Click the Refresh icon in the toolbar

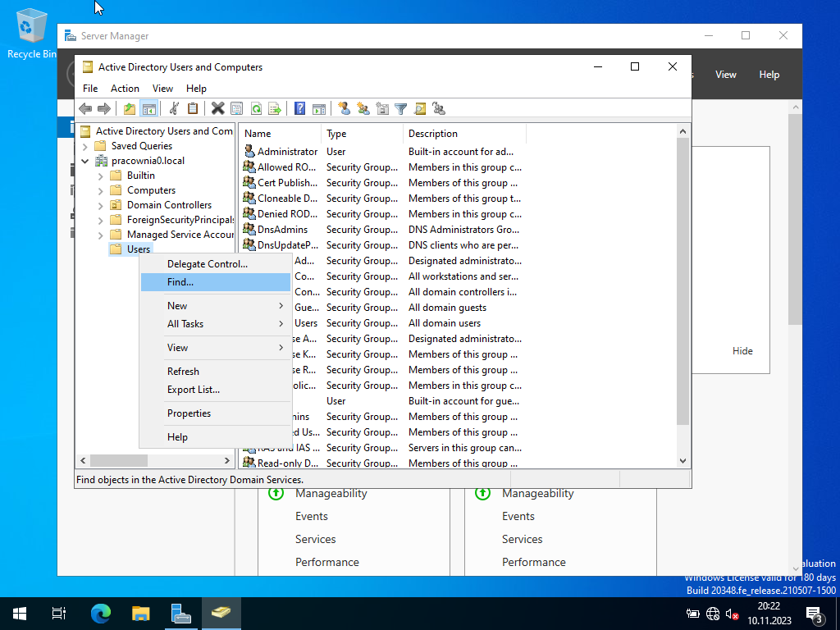click(x=256, y=109)
